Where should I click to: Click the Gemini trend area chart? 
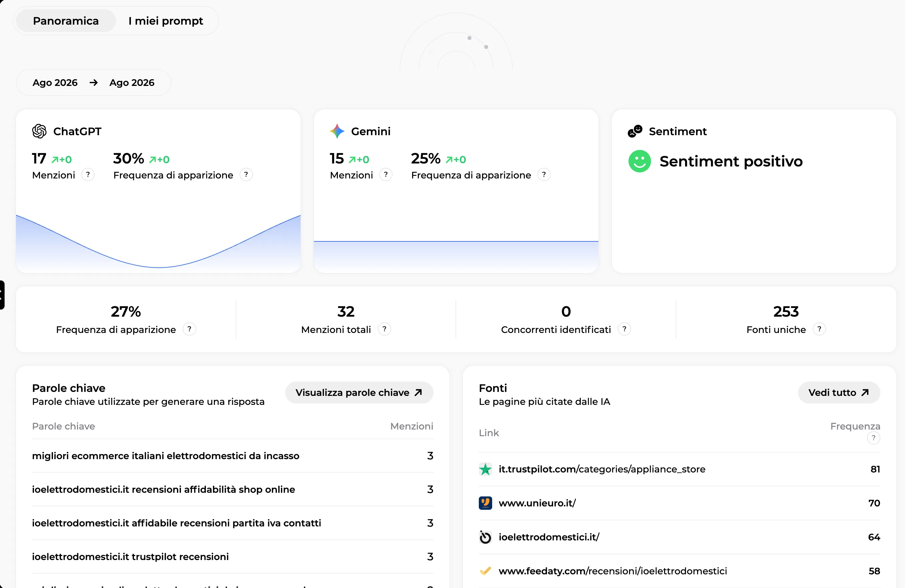point(456,256)
